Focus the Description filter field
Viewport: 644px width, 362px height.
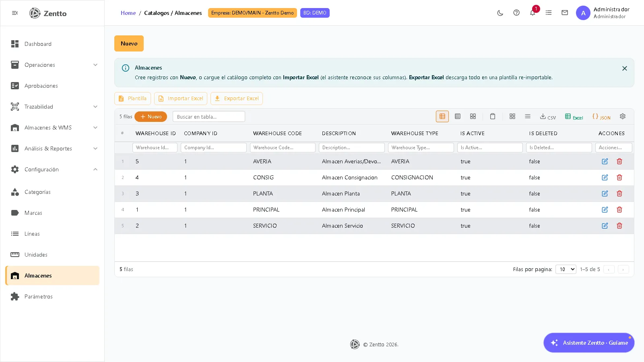(352, 148)
